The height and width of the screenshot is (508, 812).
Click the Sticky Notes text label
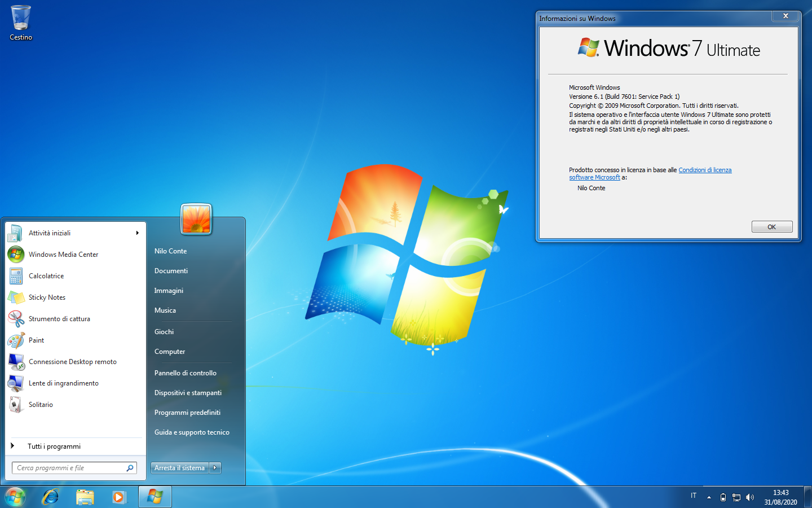pos(47,297)
